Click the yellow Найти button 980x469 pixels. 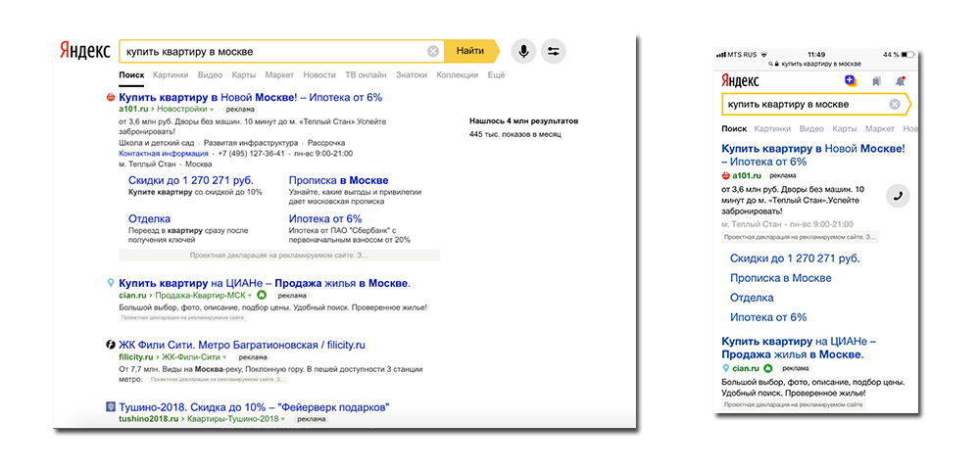click(x=469, y=51)
